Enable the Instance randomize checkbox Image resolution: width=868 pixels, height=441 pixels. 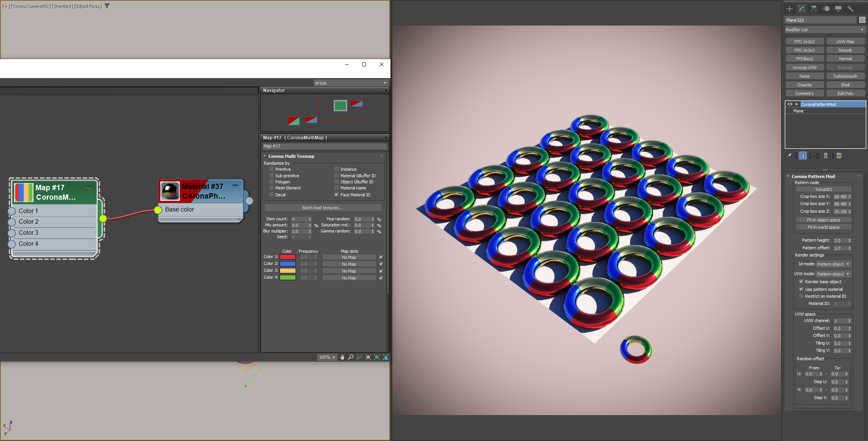tap(337, 169)
